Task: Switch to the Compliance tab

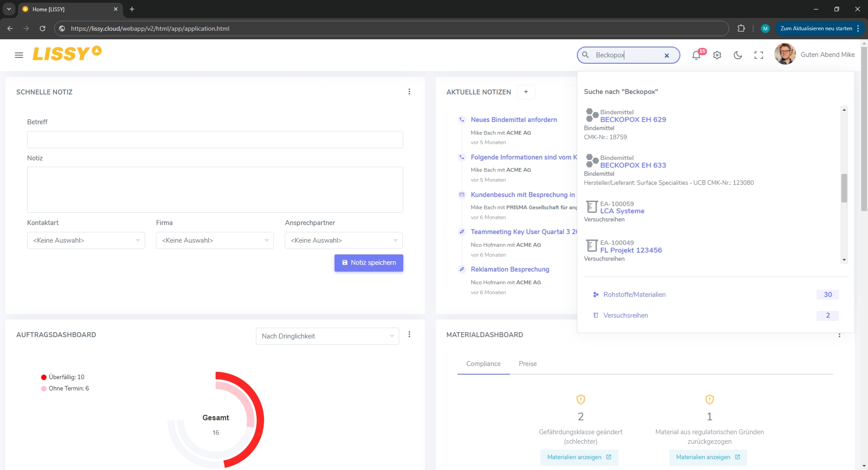Action: (x=483, y=364)
